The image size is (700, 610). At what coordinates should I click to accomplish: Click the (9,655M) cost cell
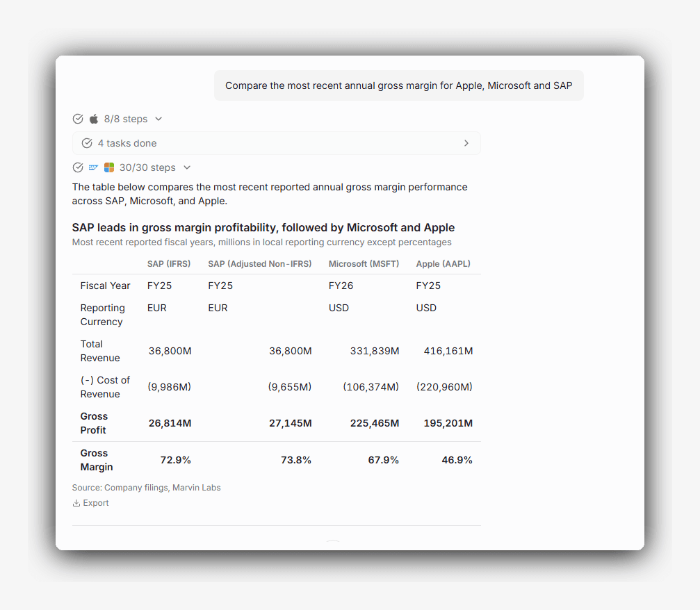point(290,387)
